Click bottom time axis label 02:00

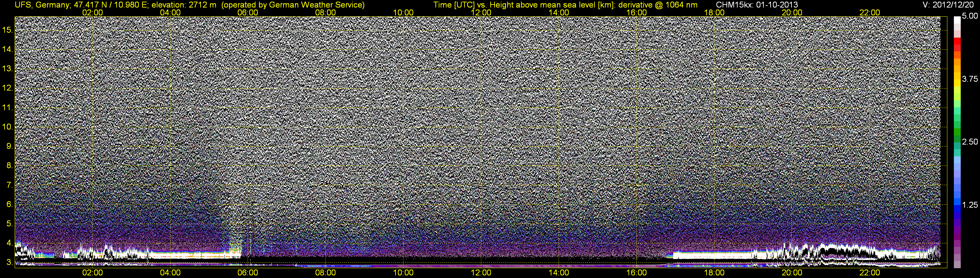point(92,273)
